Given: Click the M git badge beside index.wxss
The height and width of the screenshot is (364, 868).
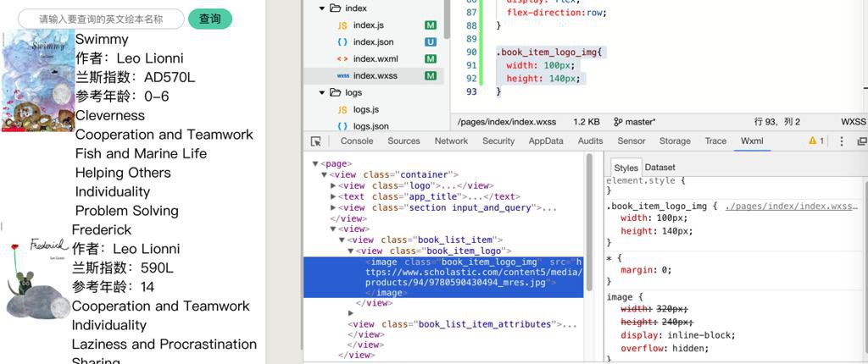Looking at the screenshot, I should pos(430,75).
